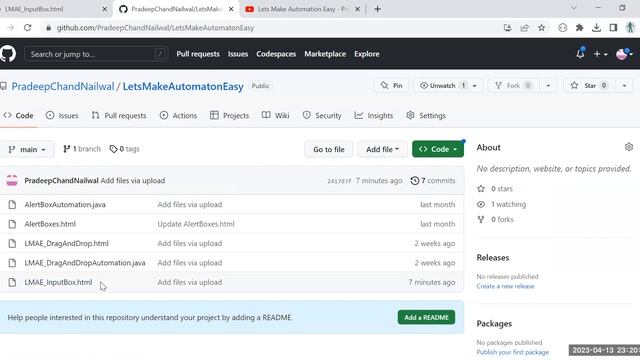Expand the Star lists dropdown arrow
The image size is (640, 360).
624,86
